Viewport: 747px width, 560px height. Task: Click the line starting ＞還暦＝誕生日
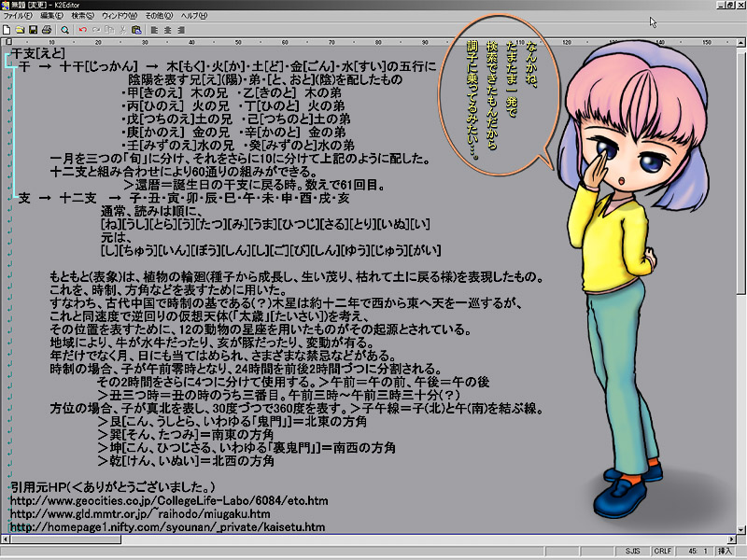click(253, 185)
